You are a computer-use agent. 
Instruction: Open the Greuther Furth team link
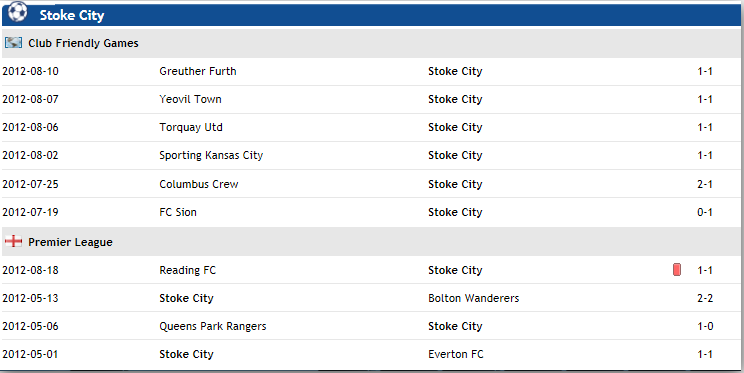[198, 71]
